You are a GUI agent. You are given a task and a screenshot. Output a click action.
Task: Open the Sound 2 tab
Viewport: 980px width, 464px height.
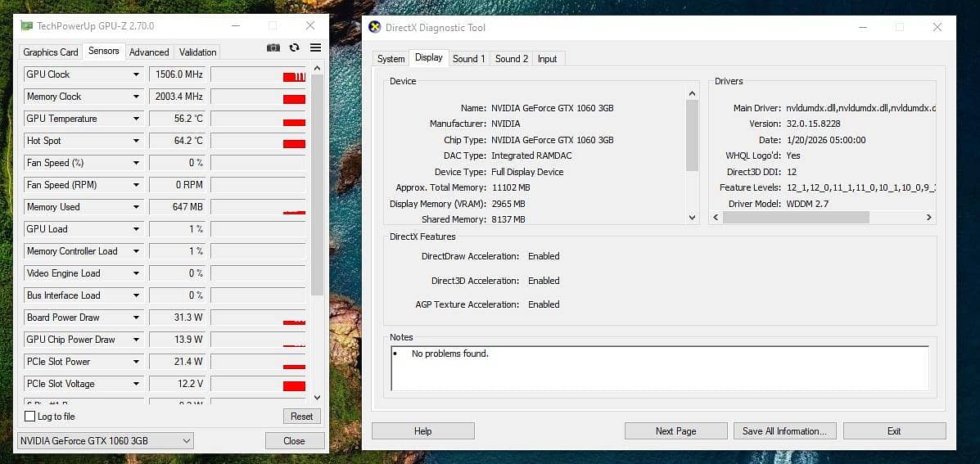[511, 59]
